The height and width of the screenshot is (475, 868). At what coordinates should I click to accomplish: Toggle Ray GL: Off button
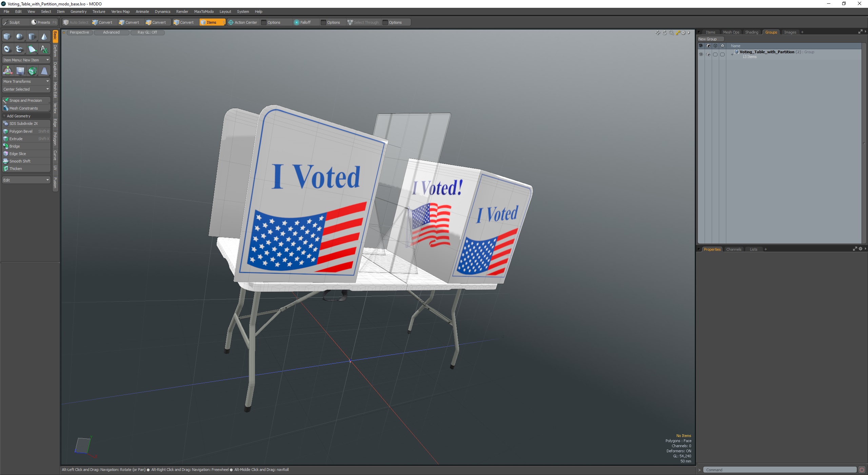147,33
